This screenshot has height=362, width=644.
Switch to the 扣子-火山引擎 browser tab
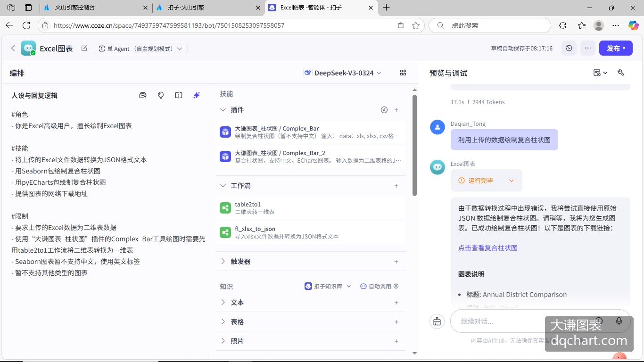[x=208, y=8]
